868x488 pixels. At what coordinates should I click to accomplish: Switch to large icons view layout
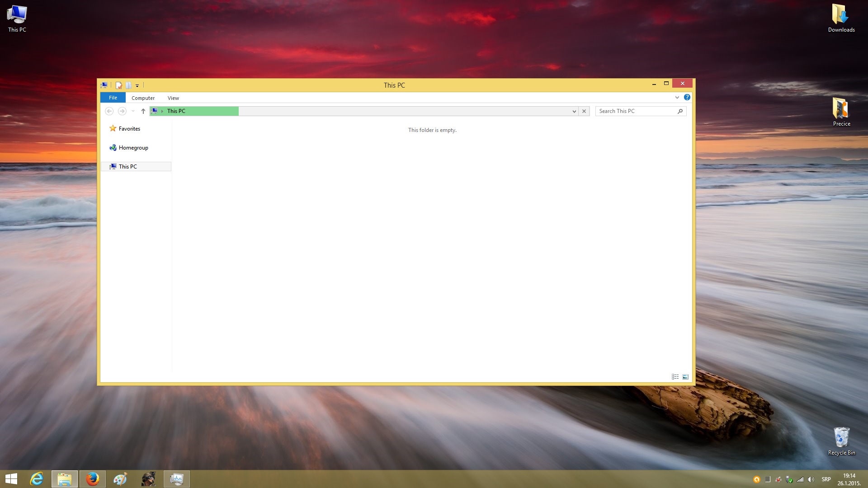point(685,377)
